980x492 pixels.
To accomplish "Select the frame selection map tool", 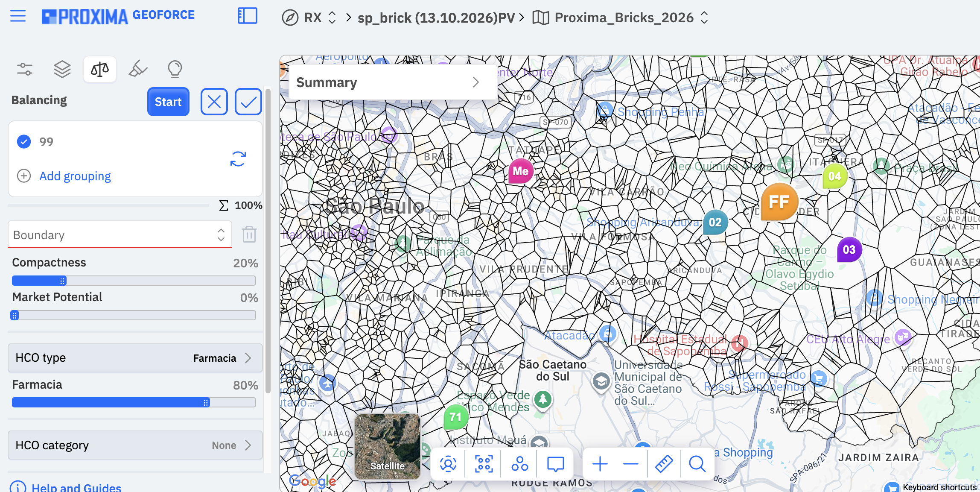I will point(484,463).
